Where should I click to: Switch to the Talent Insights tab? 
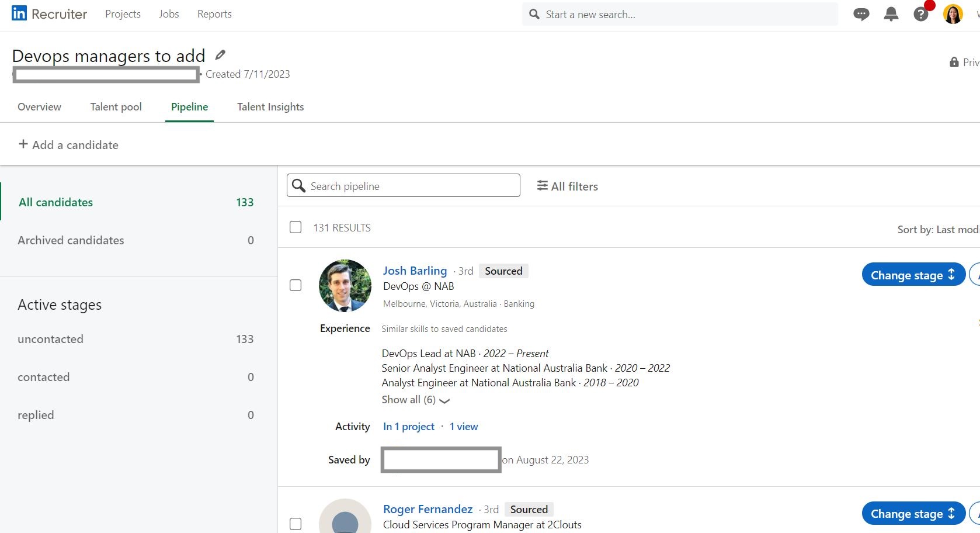pos(270,107)
